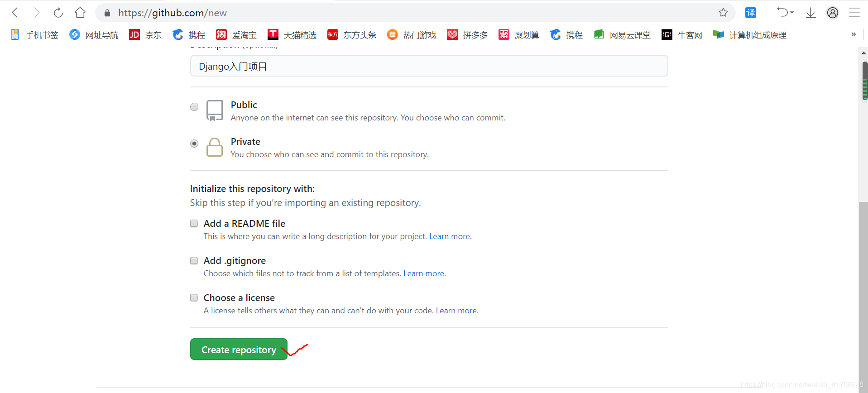Select the Public repository radio button

(194, 107)
